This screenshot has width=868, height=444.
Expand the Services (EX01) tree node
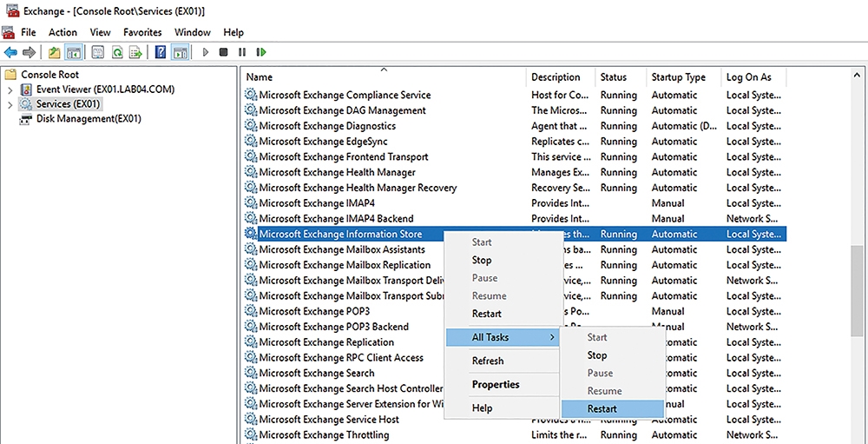point(10,104)
